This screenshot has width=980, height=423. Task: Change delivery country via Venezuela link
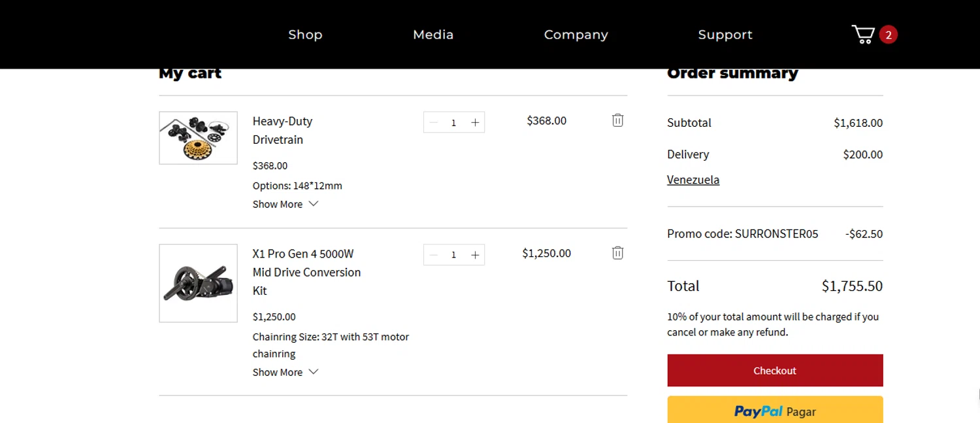[693, 180]
